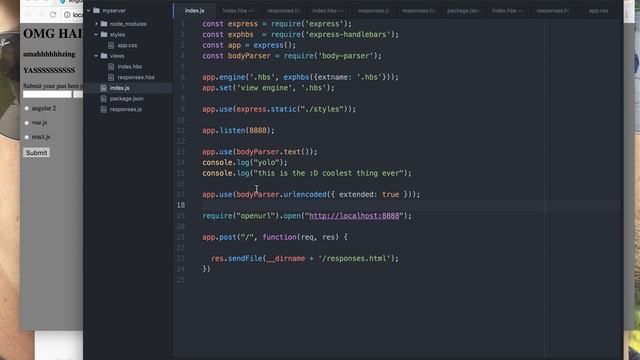This screenshot has height=360, width=640.
Task: Place cursor on the app.listen(8888) line
Action: click(x=238, y=131)
